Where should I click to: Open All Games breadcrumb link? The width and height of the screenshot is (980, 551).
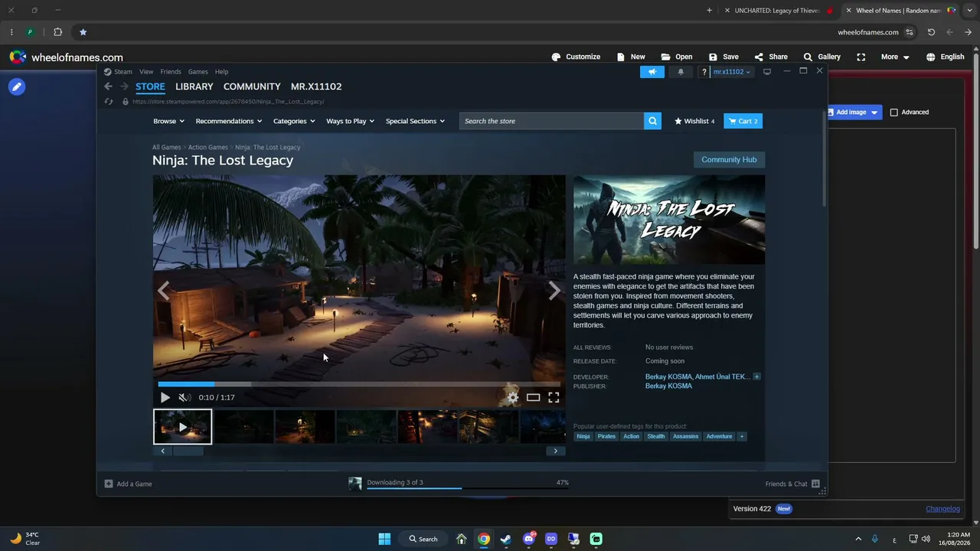pos(166,147)
